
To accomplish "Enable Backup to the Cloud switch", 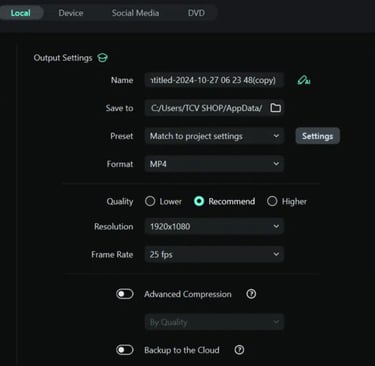I will click(125, 350).
